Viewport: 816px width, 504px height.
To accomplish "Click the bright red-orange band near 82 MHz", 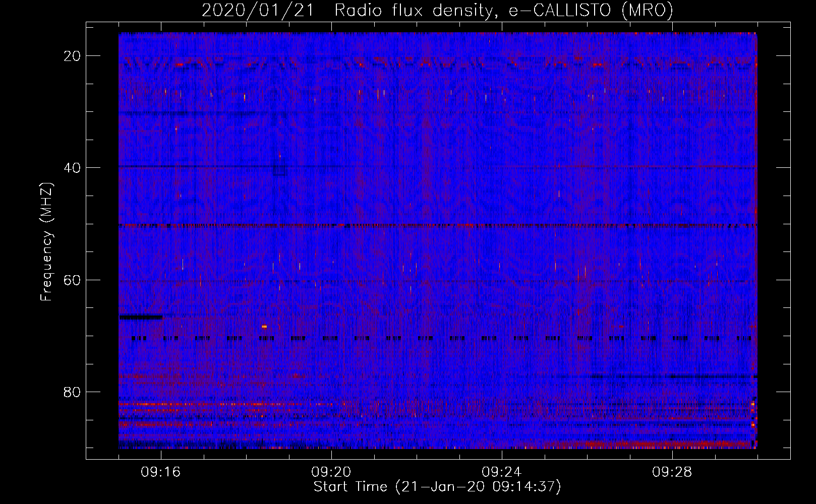I will [x=227, y=404].
